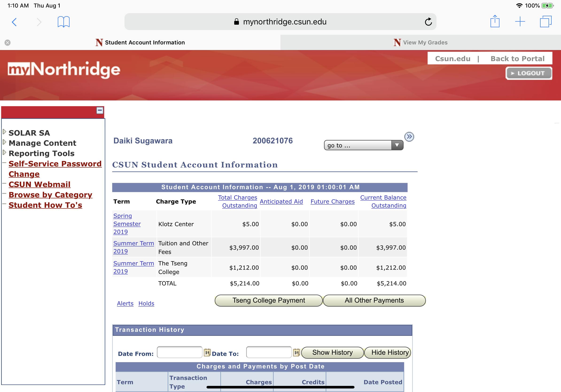Open a new tab with plus icon
Screen dimensions: 561x392
click(x=520, y=22)
